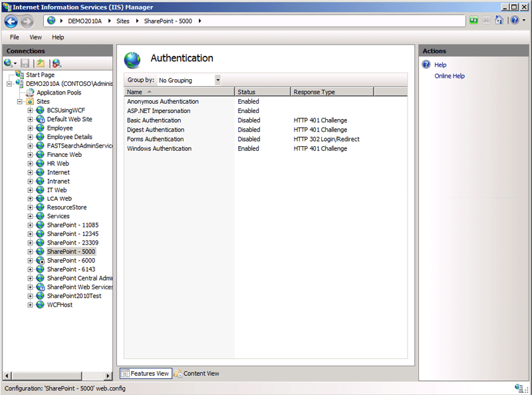
Task: Switch to the Content View tab
Action: click(197, 373)
